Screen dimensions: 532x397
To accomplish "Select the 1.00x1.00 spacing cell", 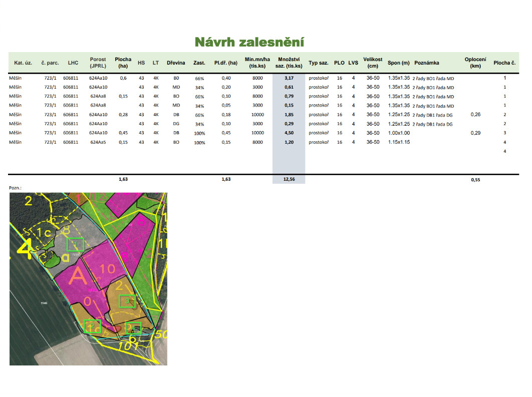I will tap(399, 133).
